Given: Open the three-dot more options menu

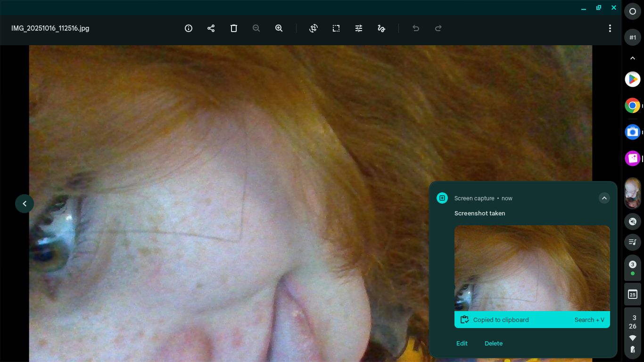Looking at the screenshot, I should pos(610,28).
